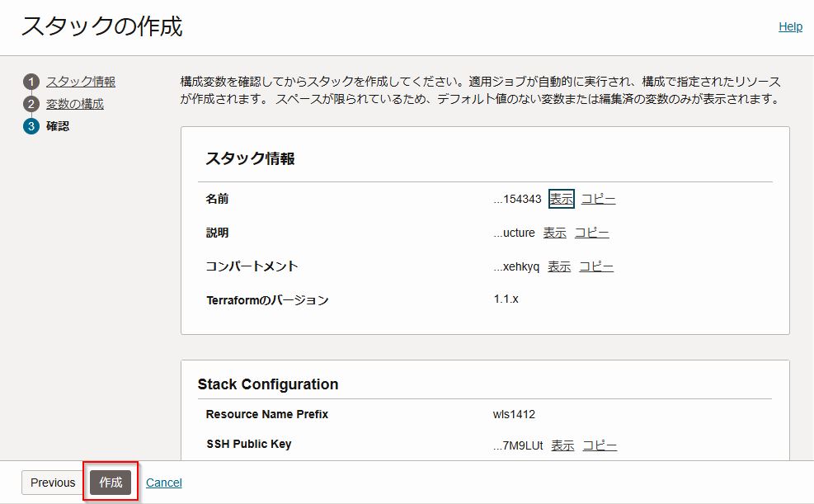Click 作成 to create the stack

point(111,483)
